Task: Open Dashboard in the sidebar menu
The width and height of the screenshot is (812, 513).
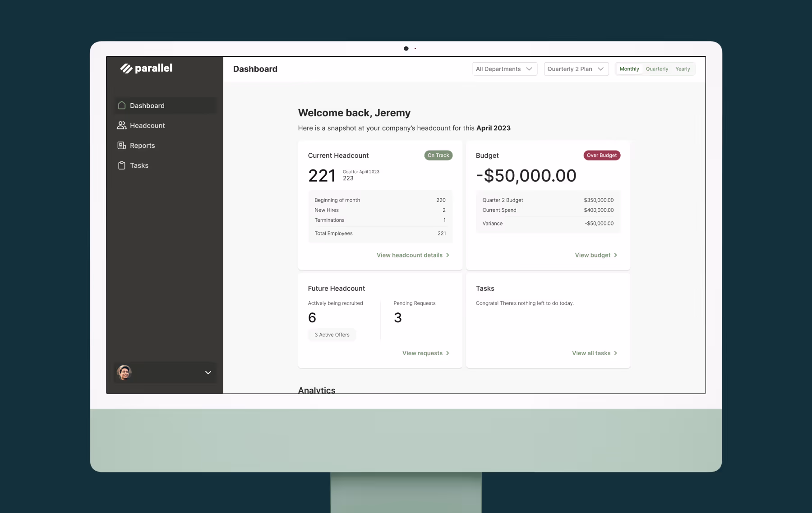Action: (x=165, y=105)
